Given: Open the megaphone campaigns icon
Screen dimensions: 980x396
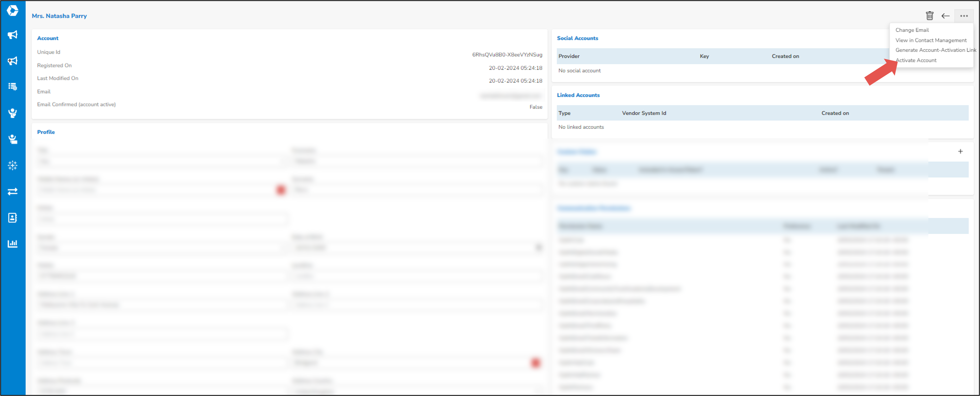Looking at the screenshot, I should click(x=13, y=35).
